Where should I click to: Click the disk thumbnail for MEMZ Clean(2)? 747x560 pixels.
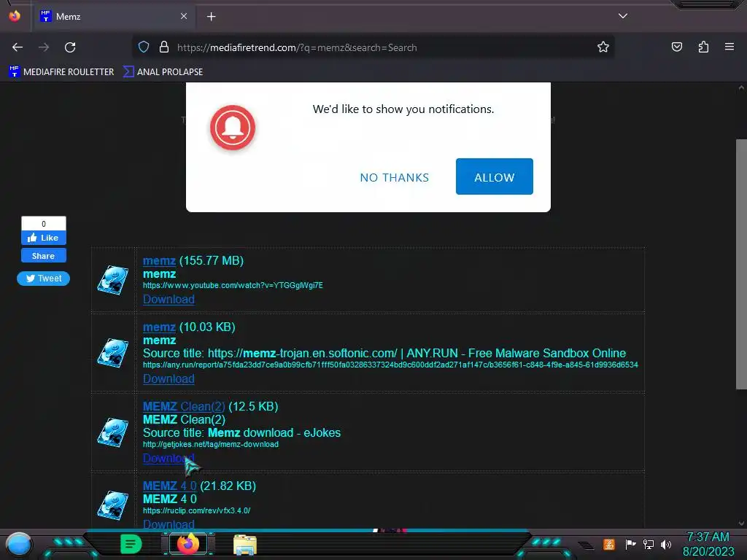point(113,432)
